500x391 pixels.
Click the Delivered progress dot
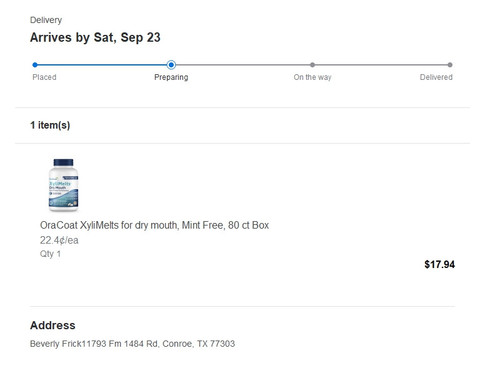[x=450, y=65]
